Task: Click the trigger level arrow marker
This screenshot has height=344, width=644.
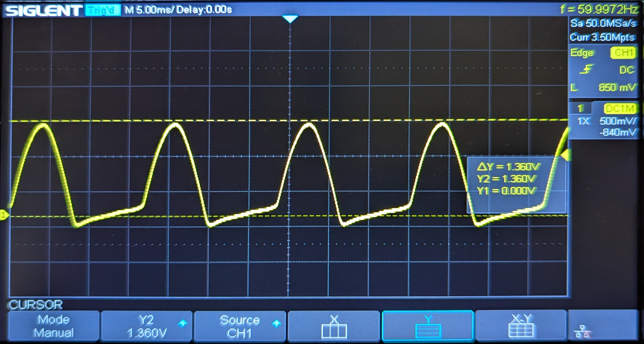Action: (x=566, y=155)
